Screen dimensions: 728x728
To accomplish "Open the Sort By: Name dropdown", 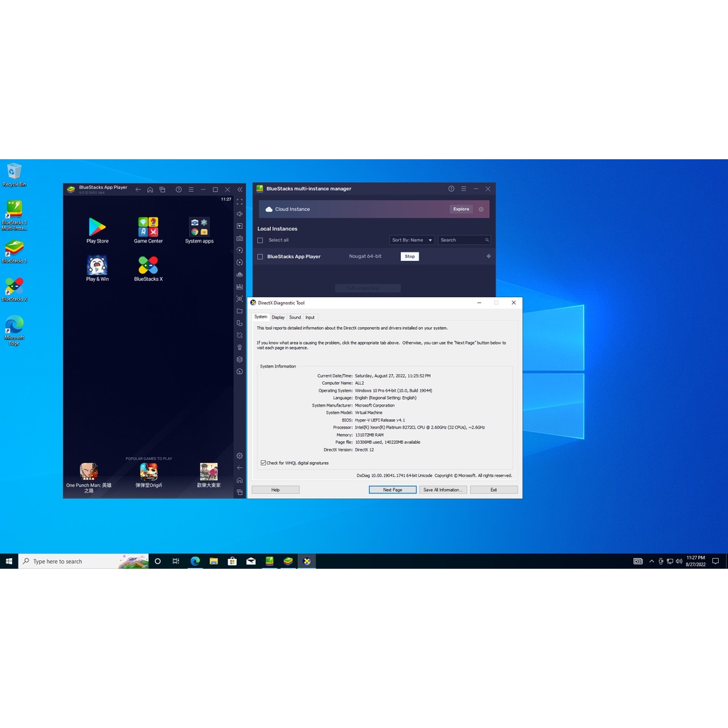I will pos(411,240).
